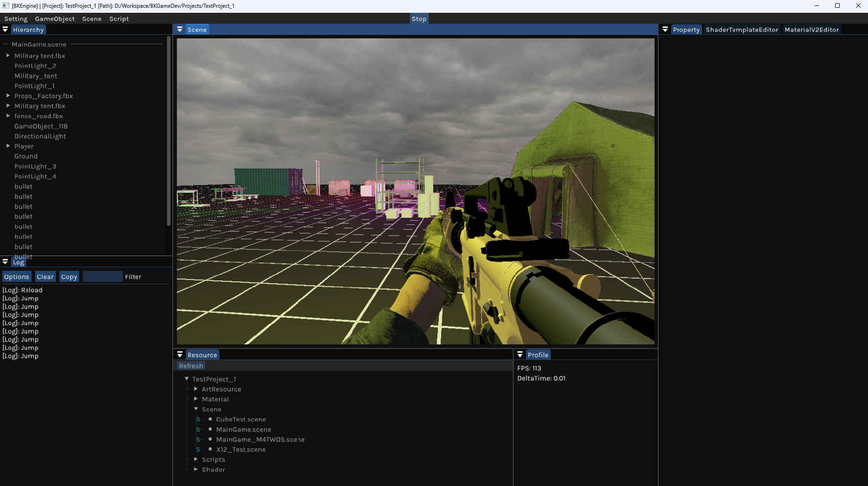Open the GameObject menu
Image resolution: width=868 pixels, height=486 pixels.
[55, 19]
